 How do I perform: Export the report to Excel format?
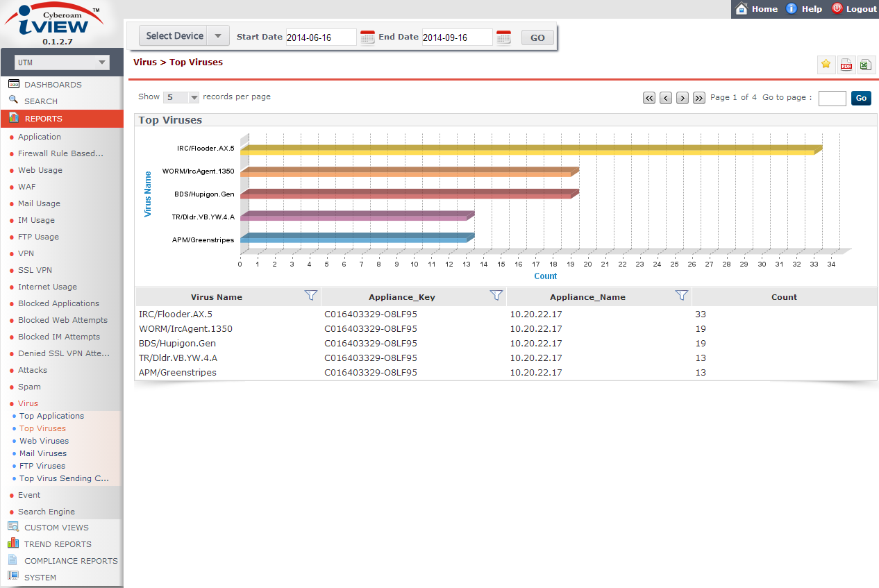point(865,64)
